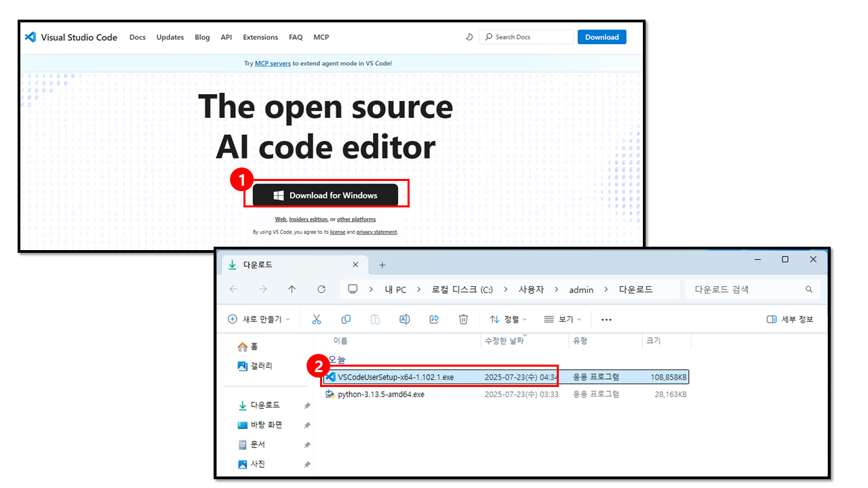Screen dimensions: 868x488
Task: Expand the chevron after 내 PC breadcrumb
Action: (419, 289)
